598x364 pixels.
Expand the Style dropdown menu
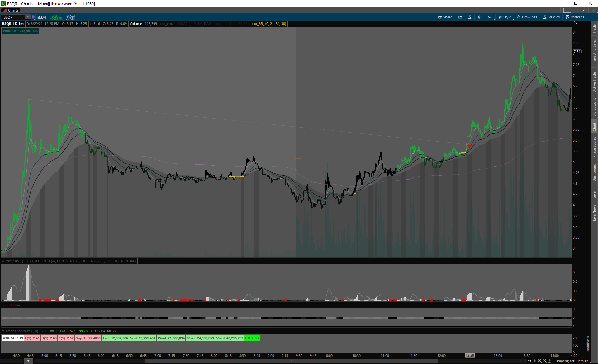505,17
